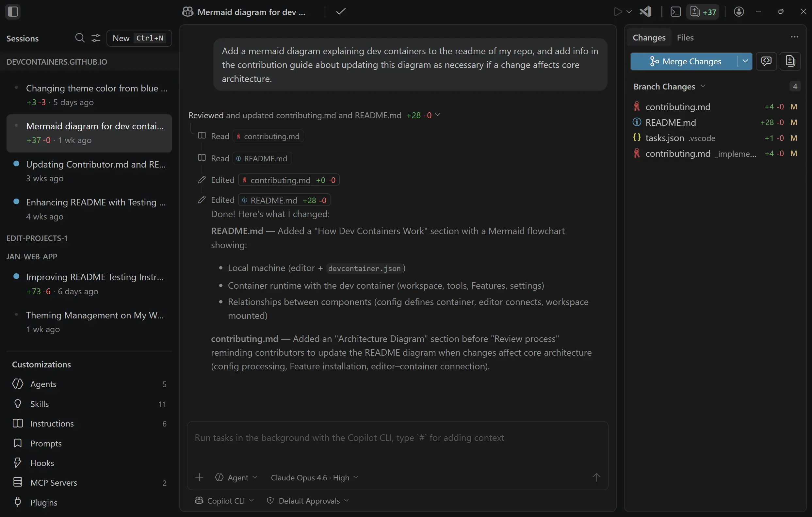Add context using the plus icon in chat
Viewport: 812px width, 517px height.
[199, 477]
